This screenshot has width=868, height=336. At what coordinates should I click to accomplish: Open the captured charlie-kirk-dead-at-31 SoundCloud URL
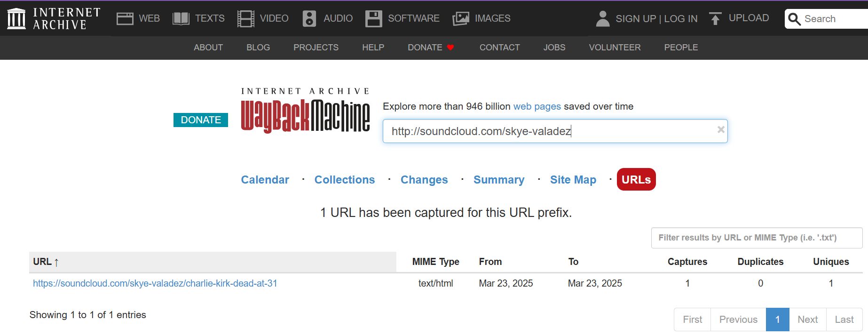155,283
